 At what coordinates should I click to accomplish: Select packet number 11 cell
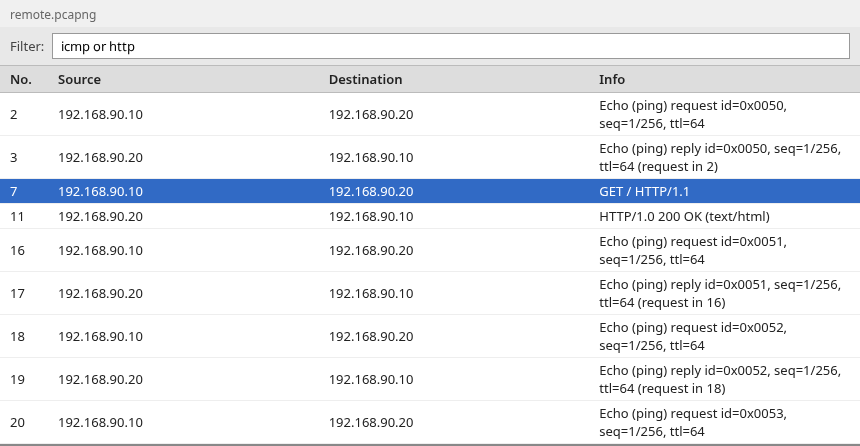click(17, 217)
